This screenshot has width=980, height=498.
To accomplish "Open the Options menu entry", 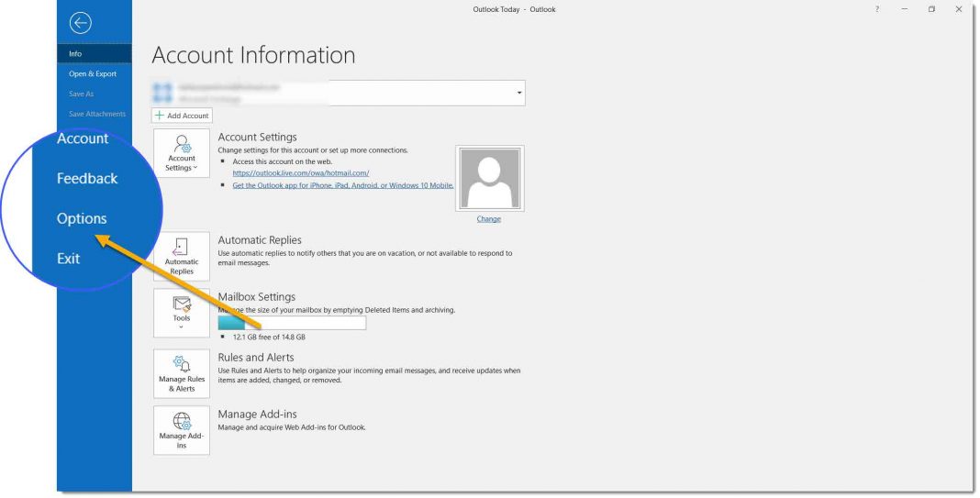I will (x=82, y=218).
